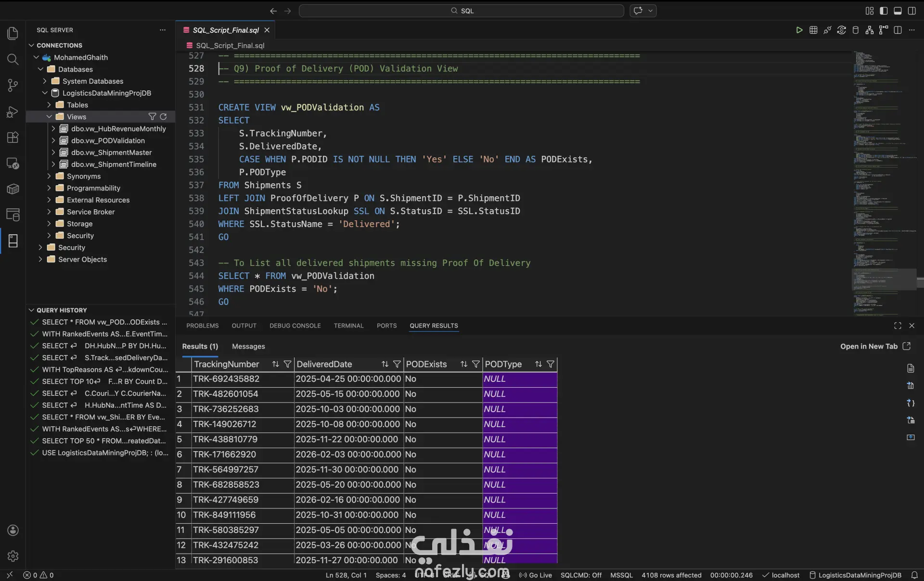The width and height of the screenshot is (924, 581).
Task: Click Customize Layout icon in title bar
Action: coord(869,11)
